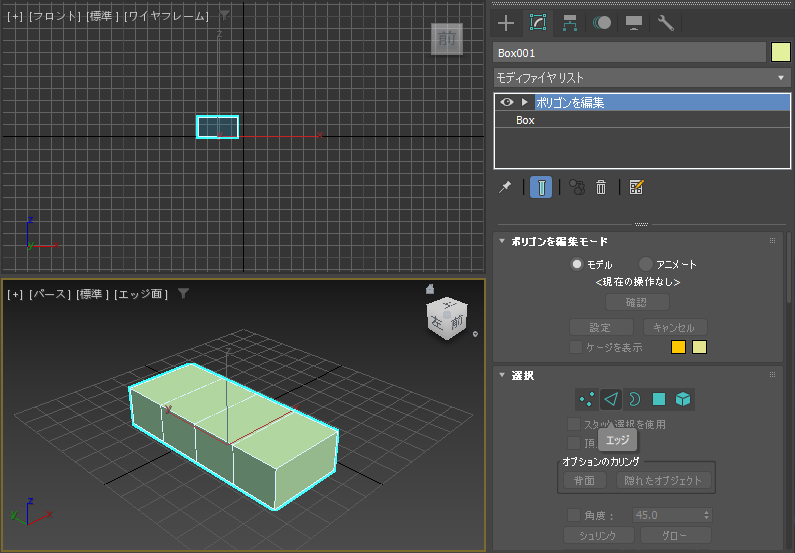The width and height of the screenshot is (795, 553).
Task: Open Configure Modifier Sets icon
Action: point(636,187)
